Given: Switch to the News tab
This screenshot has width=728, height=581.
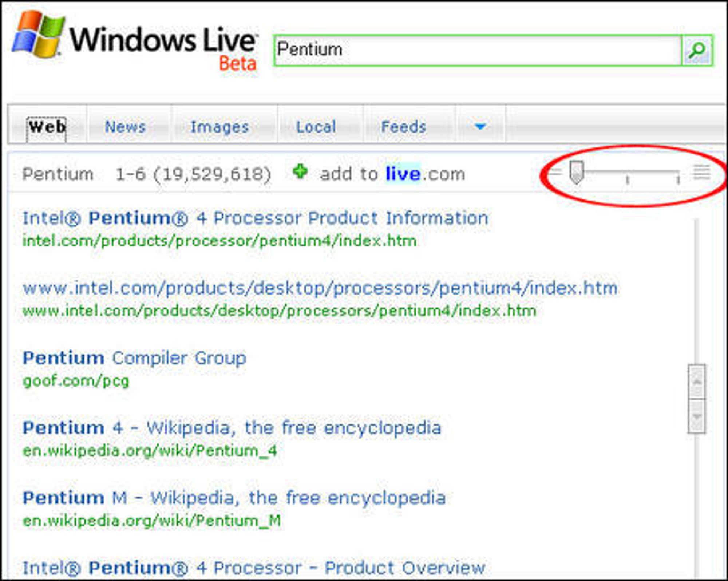Looking at the screenshot, I should pos(125,127).
